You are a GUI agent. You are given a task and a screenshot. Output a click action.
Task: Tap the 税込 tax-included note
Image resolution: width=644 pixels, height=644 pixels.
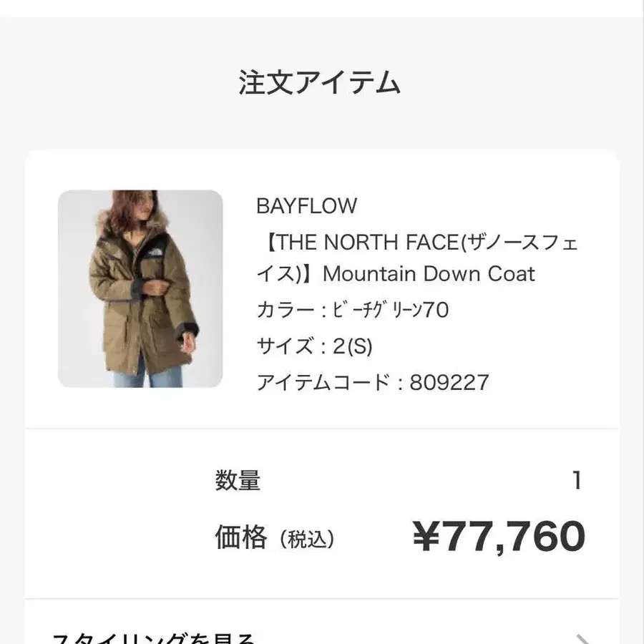pos(308,540)
